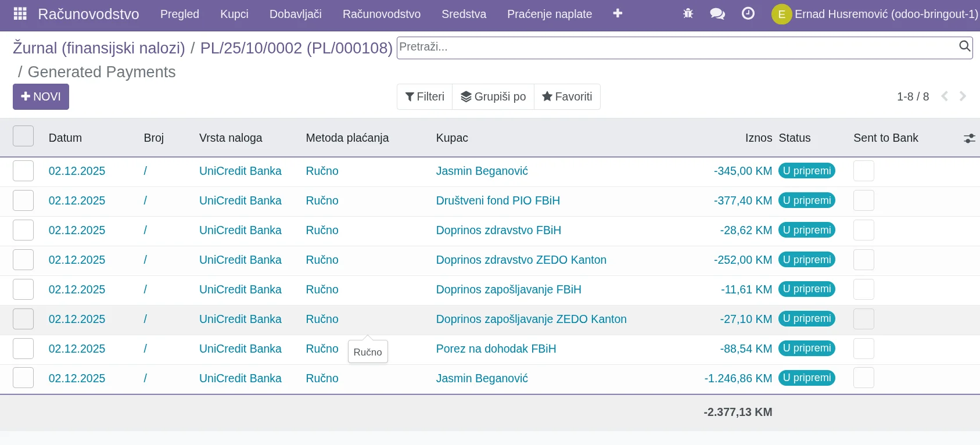
Task: Select row checkbox for Porez na dohodak FBiH
Action: (x=23, y=349)
